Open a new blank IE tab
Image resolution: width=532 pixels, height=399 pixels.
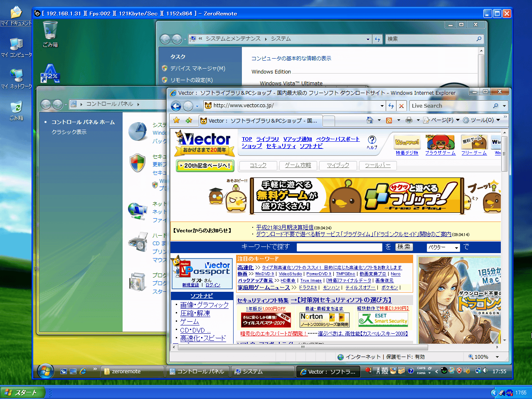[329, 121]
